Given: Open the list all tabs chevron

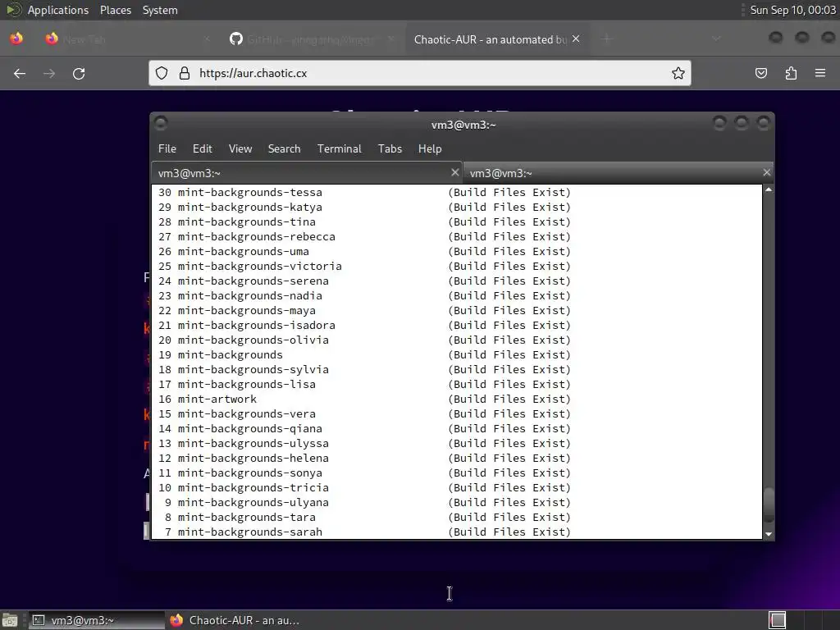Looking at the screenshot, I should [x=716, y=39].
